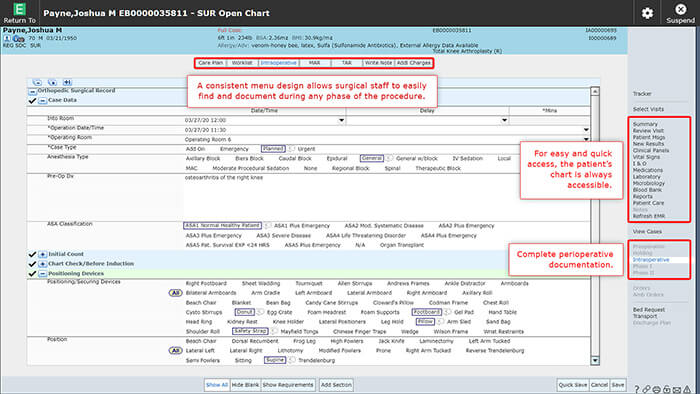
Task: Select Lateral Left position
Action: [x=200, y=351]
